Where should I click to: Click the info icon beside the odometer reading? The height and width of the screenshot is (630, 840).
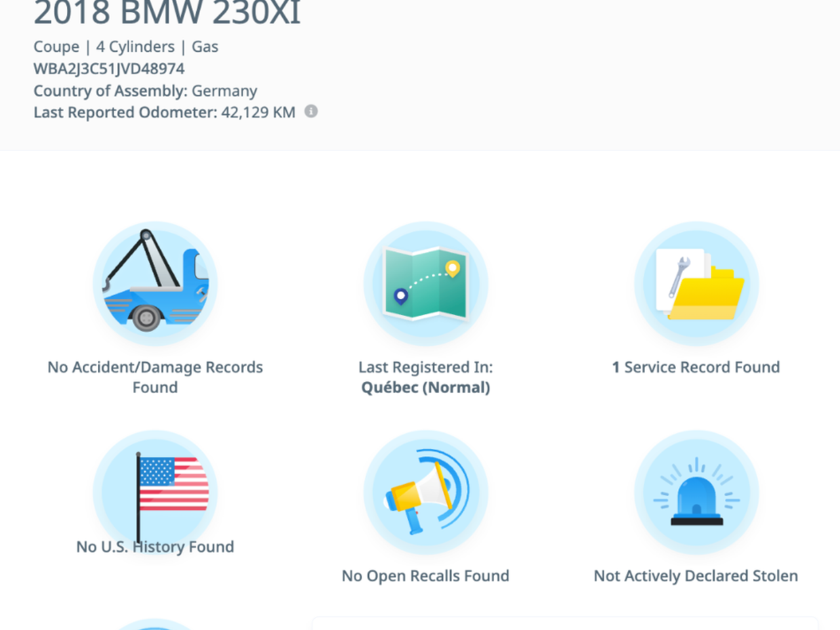pyautogui.click(x=311, y=112)
